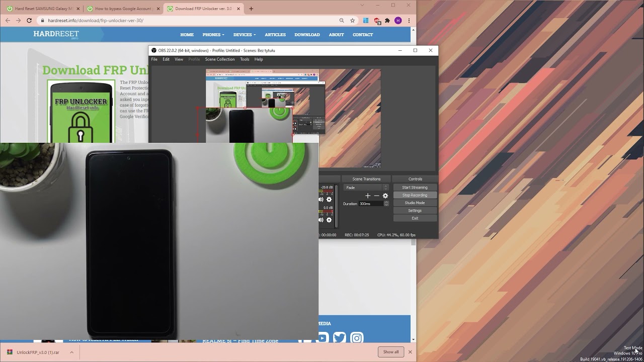Click Start Streaming in OBS
644x362 pixels.
coord(415,188)
